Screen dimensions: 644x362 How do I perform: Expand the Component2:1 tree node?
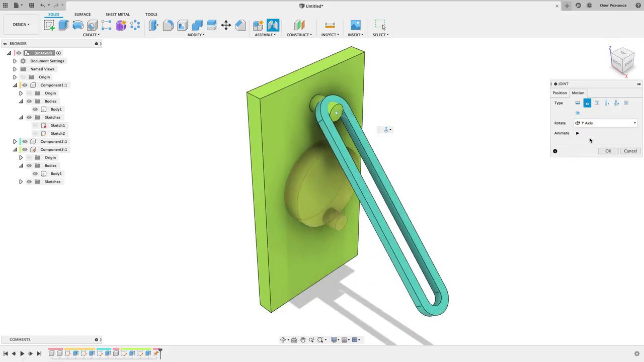click(15, 141)
